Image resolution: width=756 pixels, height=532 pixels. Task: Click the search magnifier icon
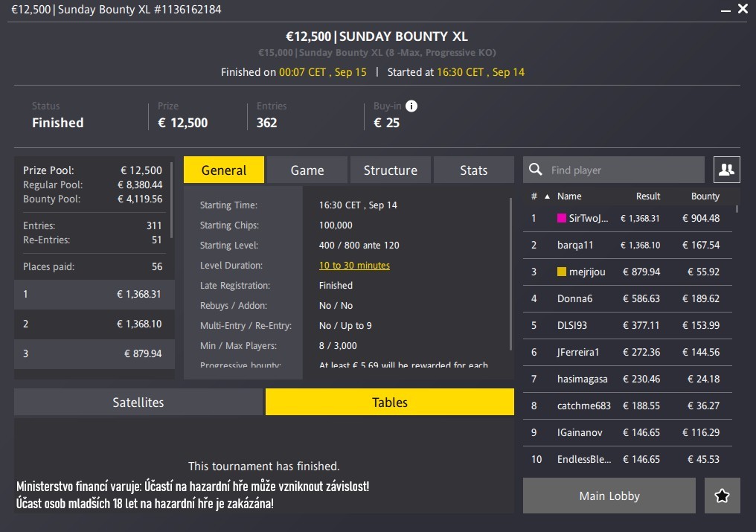[536, 170]
